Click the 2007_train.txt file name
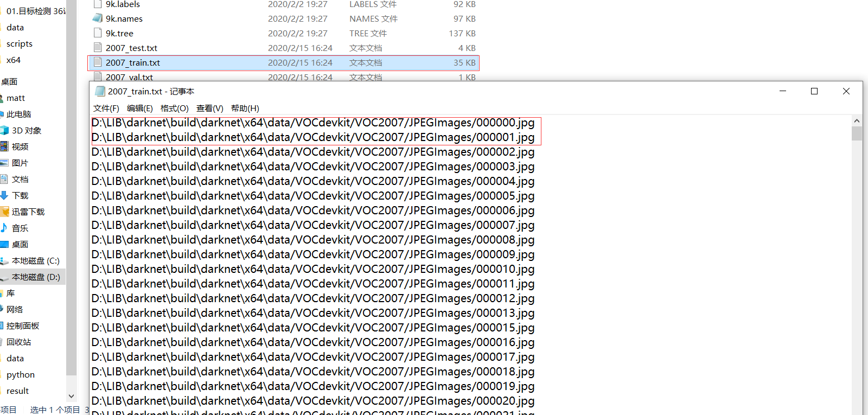Image resolution: width=868 pixels, height=415 pixels. 133,62
